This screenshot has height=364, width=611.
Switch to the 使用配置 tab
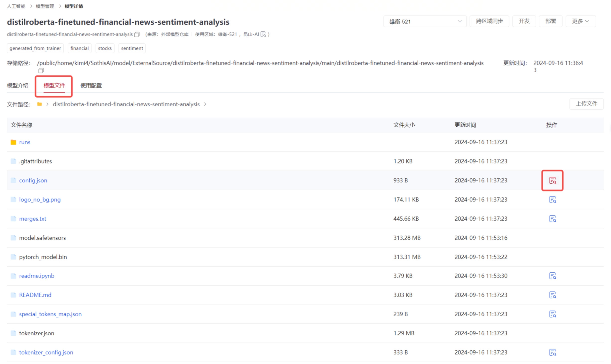91,85
